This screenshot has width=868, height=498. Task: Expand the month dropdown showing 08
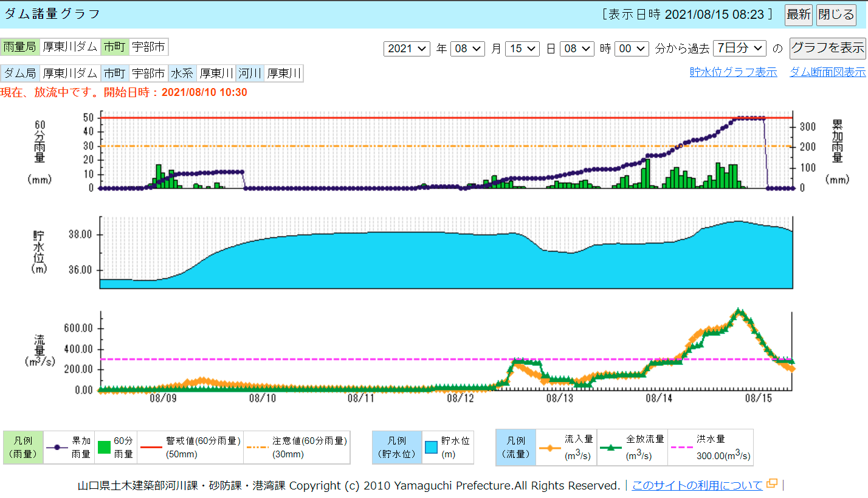467,49
